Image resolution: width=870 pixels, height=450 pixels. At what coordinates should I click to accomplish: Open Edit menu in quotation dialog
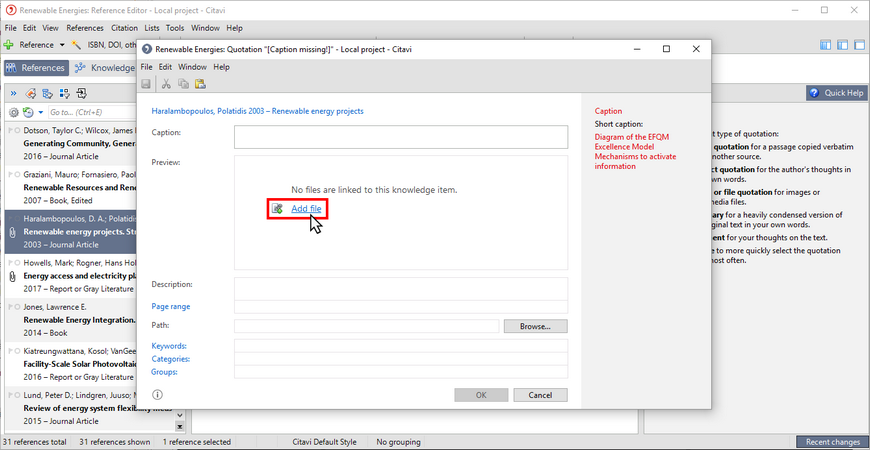tap(165, 67)
